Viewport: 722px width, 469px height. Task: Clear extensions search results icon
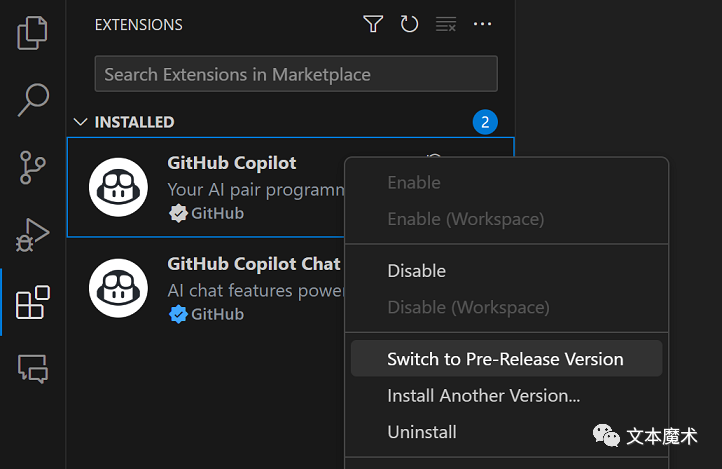coord(446,24)
